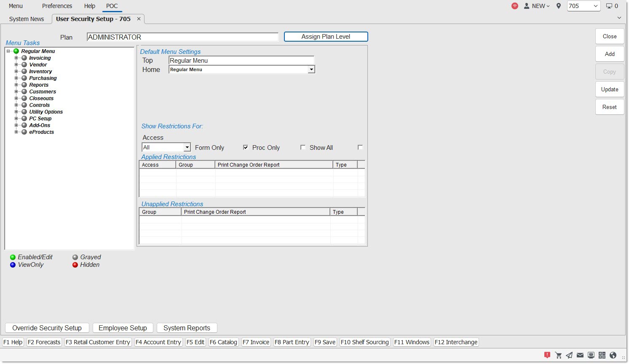Click the Employee Setup button

click(123, 328)
